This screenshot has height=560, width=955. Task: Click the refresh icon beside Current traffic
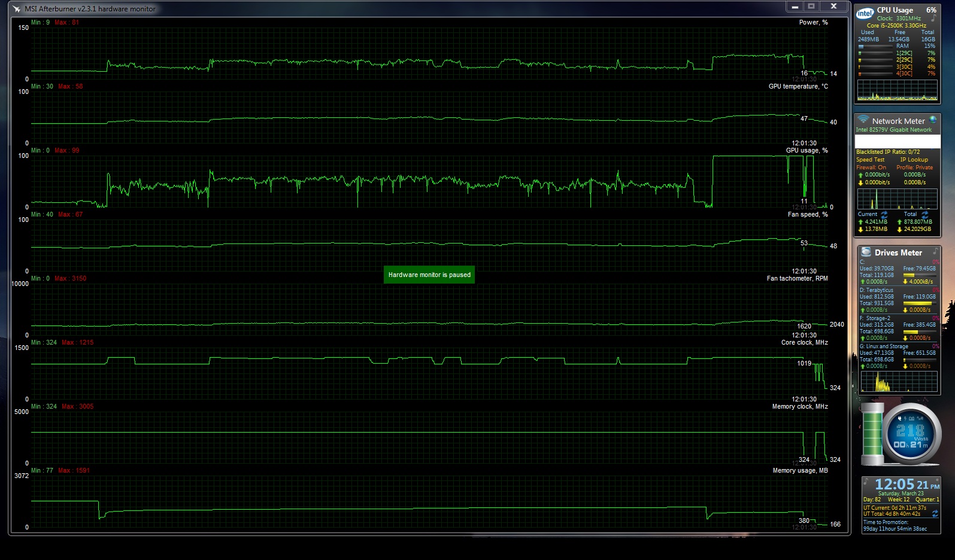[884, 214]
